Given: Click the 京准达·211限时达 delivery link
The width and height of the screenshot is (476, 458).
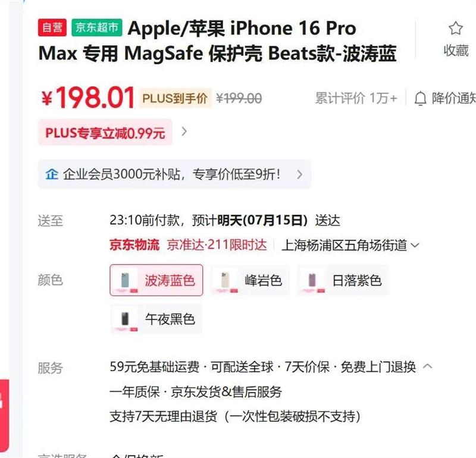Looking at the screenshot, I should tap(217, 245).
